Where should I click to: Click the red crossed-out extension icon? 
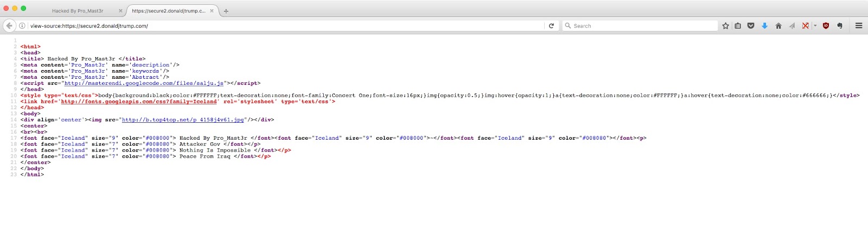806,26
